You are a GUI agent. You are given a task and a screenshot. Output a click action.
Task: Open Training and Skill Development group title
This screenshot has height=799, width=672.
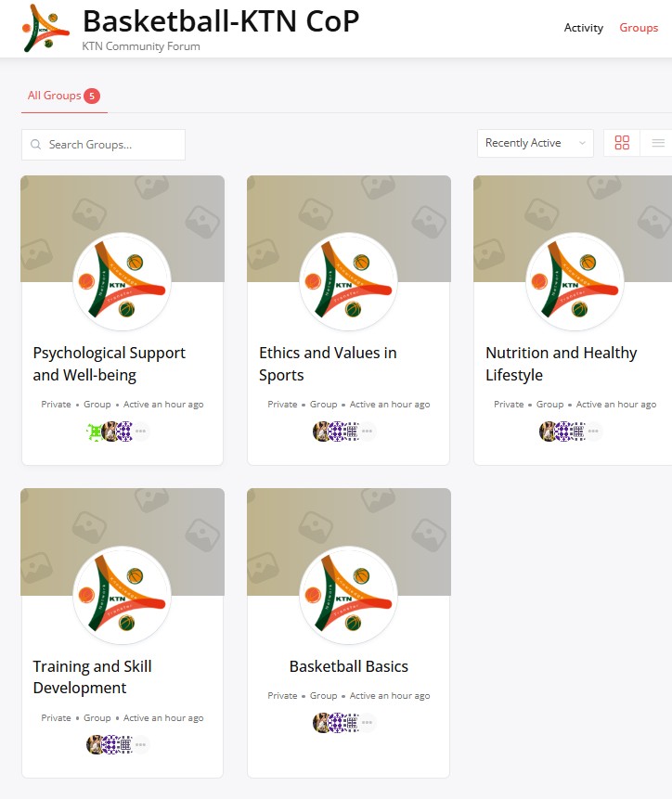[92, 677]
